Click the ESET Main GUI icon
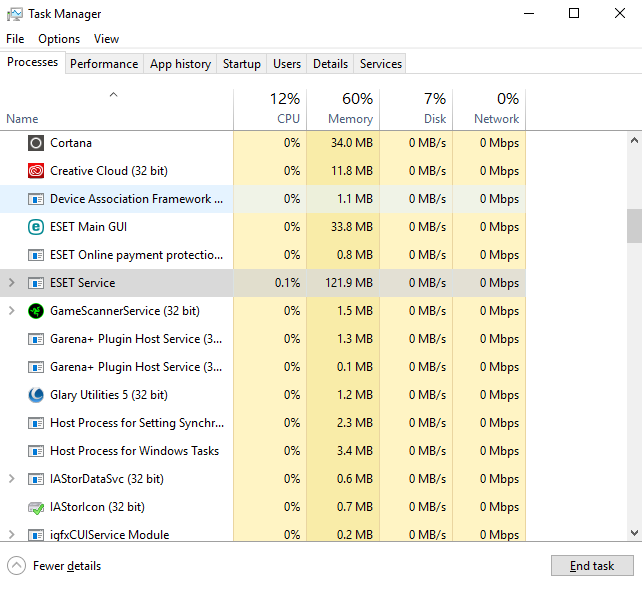 [x=36, y=227]
